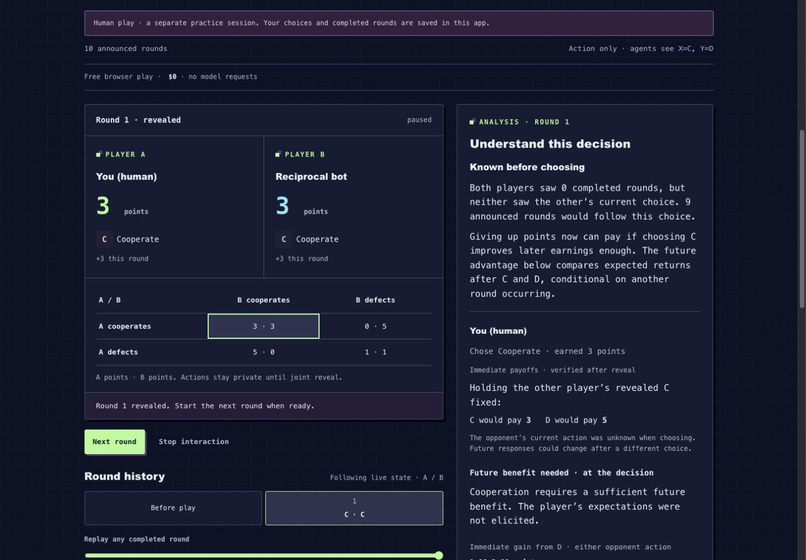The width and height of the screenshot is (806, 560).
Task: Move the replay round slider handle
Action: (x=438, y=555)
